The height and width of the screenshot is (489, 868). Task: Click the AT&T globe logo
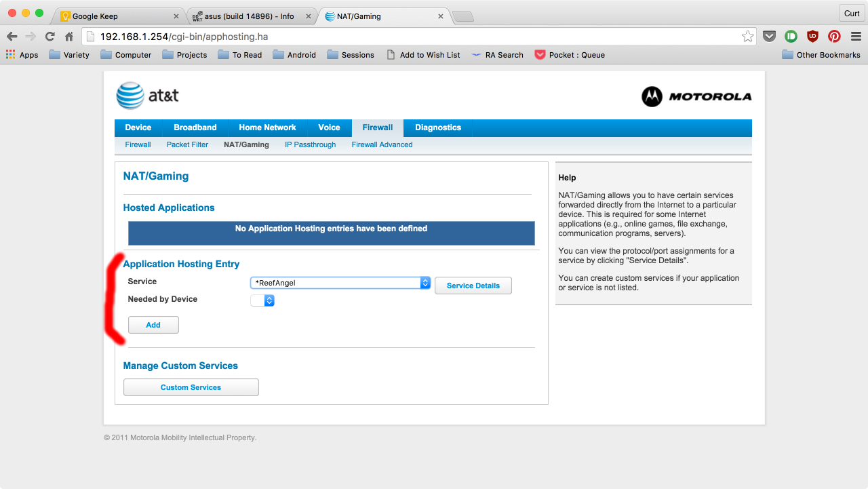click(x=130, y=96)
